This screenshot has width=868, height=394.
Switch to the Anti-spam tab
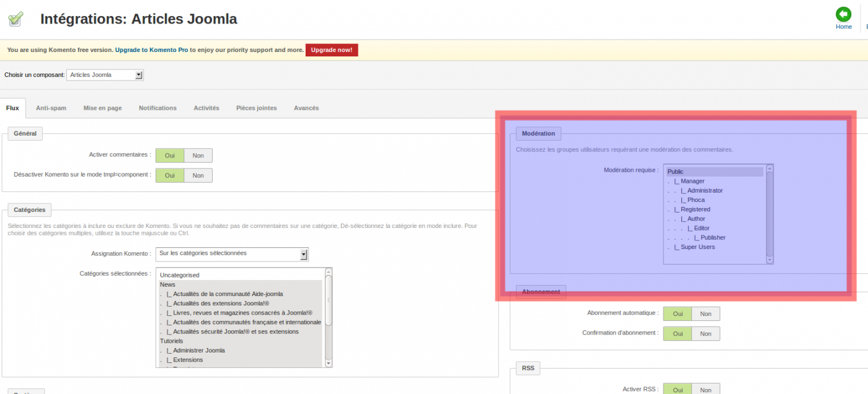tap(51, 108)
